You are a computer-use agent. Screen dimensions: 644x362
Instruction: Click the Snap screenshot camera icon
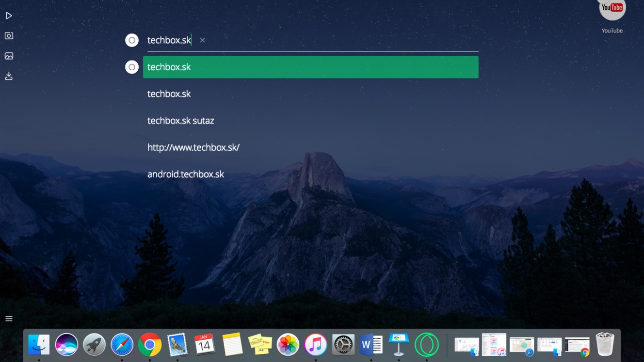(9, 36)
